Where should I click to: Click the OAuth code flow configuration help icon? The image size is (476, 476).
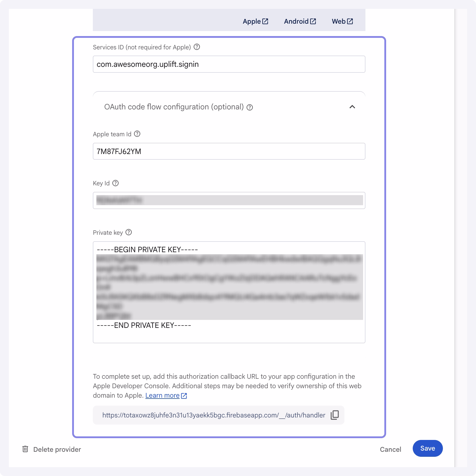click(x=250, y=108)
